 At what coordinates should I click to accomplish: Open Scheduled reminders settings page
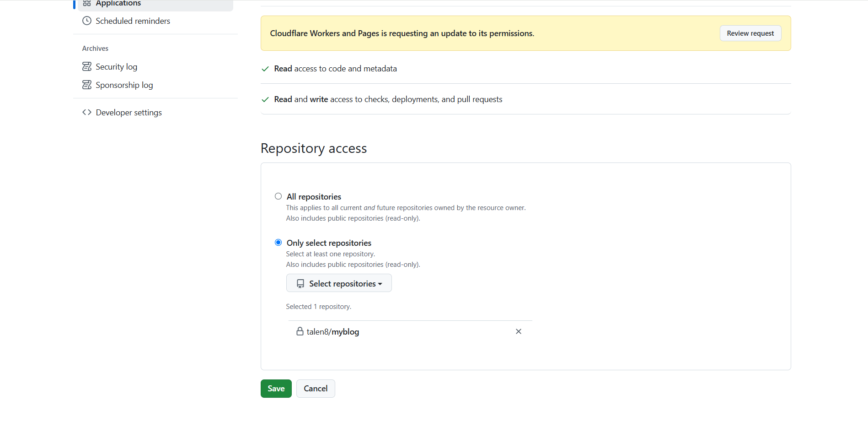point(133,21)
